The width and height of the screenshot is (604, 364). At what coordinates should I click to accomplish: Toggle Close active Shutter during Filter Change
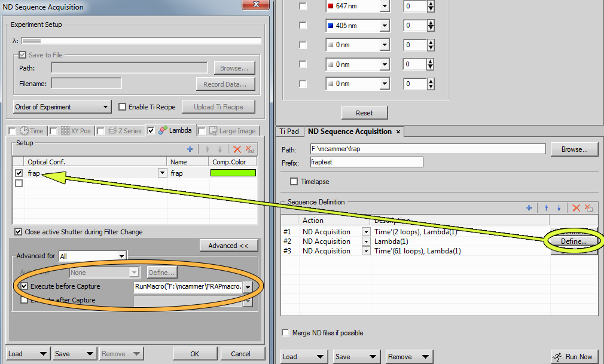click(19, 232)
